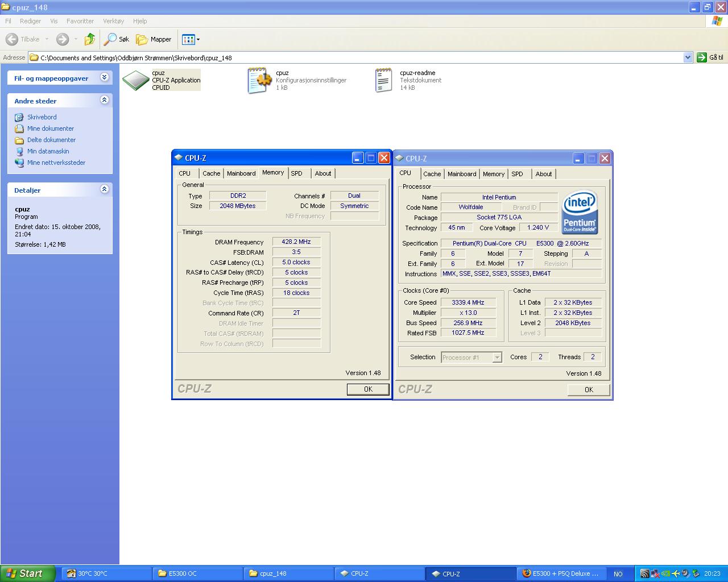
Task: Switch to About tab in Memory window
Action: pos(323,173)
